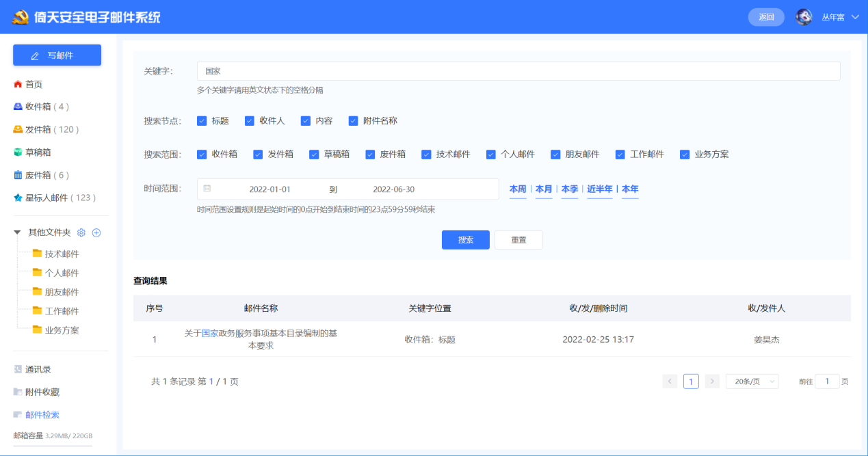The height and width of the screenshot is (456, 868).
Task: Set time range to 近半年
Action: [600, 189]
